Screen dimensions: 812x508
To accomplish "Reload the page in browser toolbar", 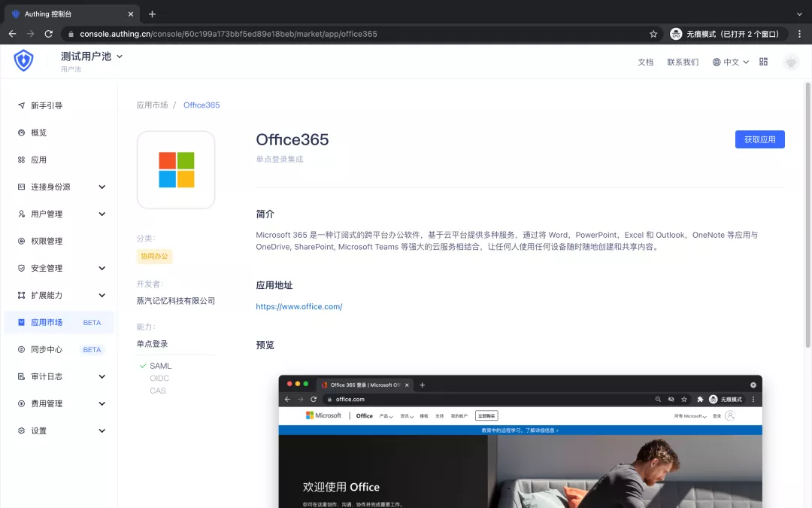I will click(49, 34).
